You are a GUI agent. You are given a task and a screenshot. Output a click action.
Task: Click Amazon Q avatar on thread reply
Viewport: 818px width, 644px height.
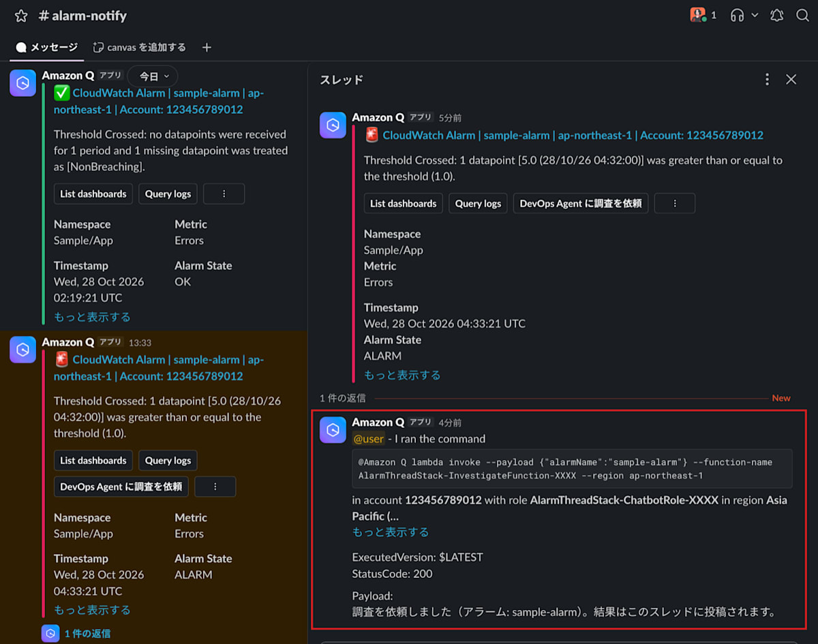(x=333, y=430)
